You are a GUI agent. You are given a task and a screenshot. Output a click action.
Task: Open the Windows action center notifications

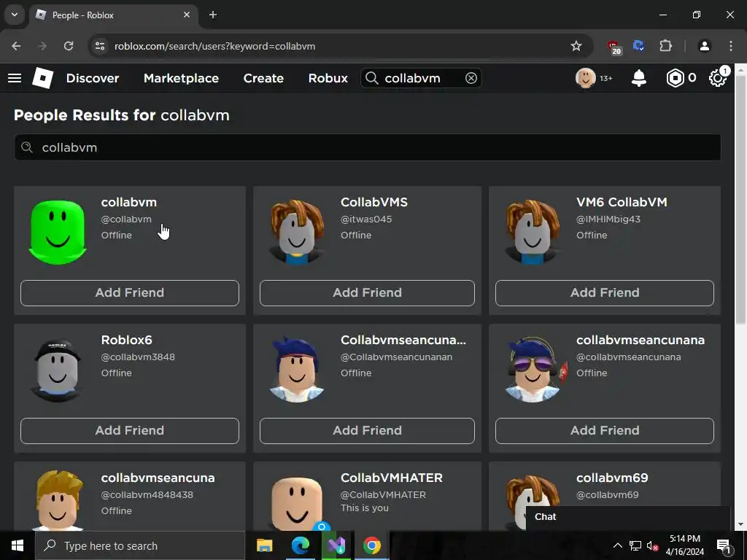pyautogui.click(x=724, y=545)
